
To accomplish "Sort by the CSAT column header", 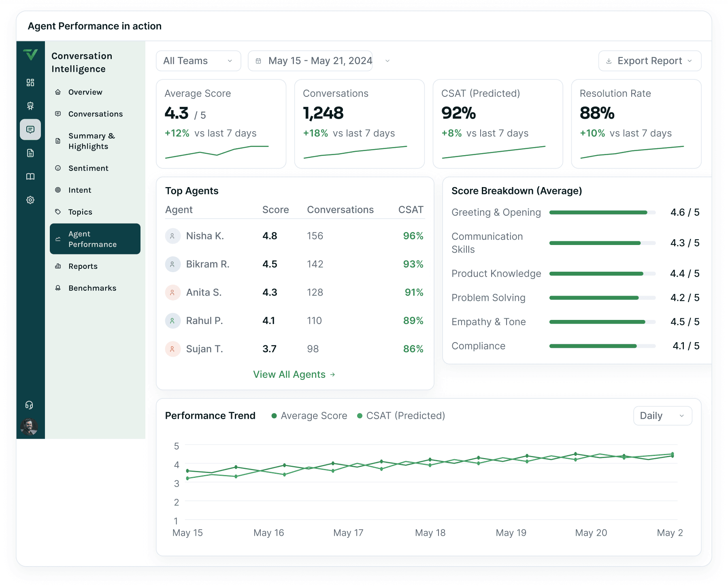I will (411, 210).
